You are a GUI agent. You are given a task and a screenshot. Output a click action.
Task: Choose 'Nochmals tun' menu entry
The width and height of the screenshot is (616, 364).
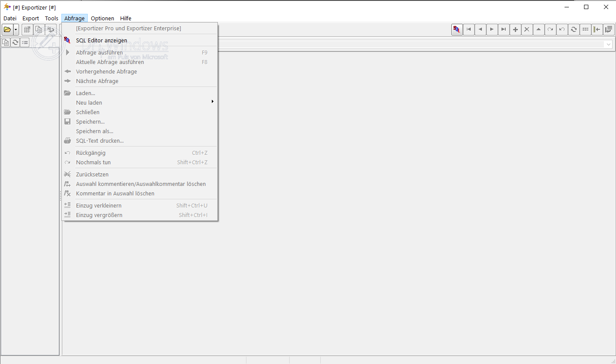point(140,162)
